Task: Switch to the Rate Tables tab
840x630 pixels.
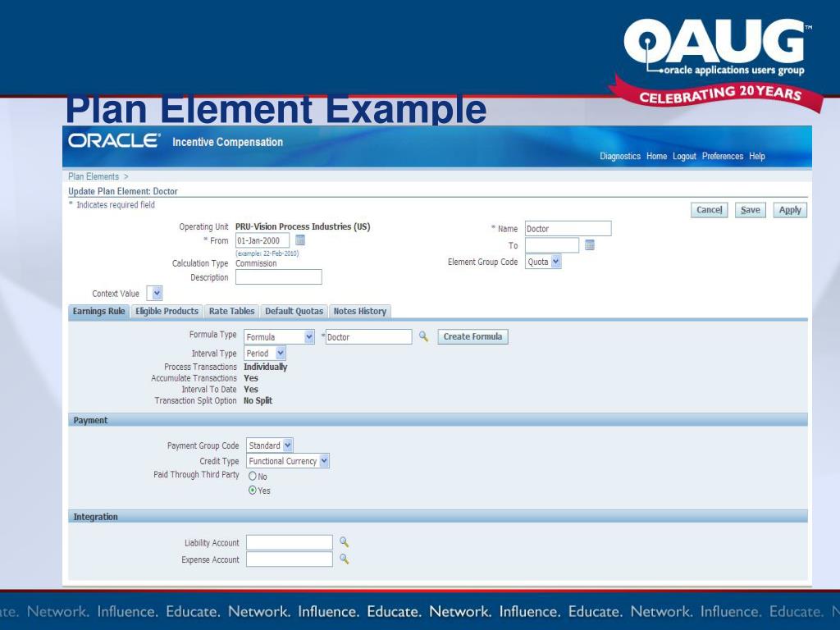Action: click(231, 311)
